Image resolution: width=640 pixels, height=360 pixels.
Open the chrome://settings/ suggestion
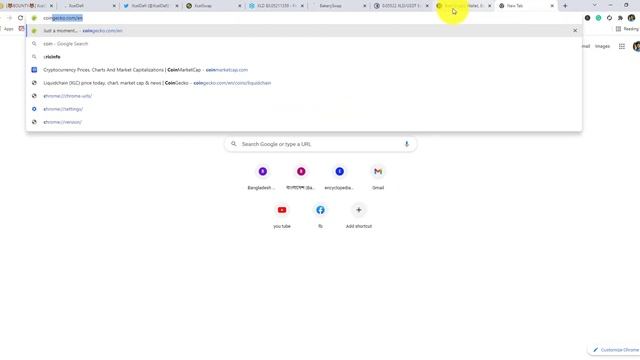click(304, 109)
